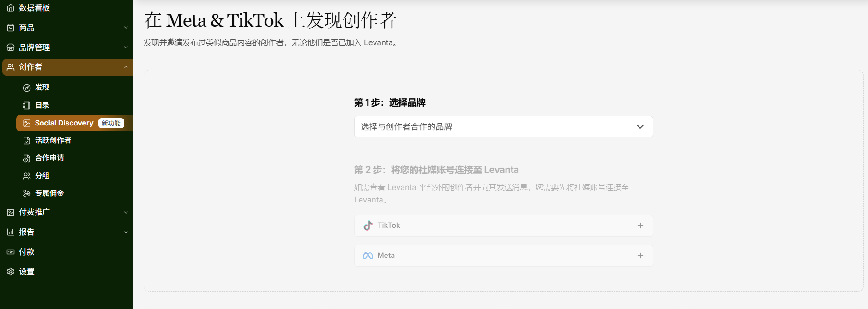Screen dimensions: 868x309
Task: Click the 报告 bar chart icon
Action: 11,232
